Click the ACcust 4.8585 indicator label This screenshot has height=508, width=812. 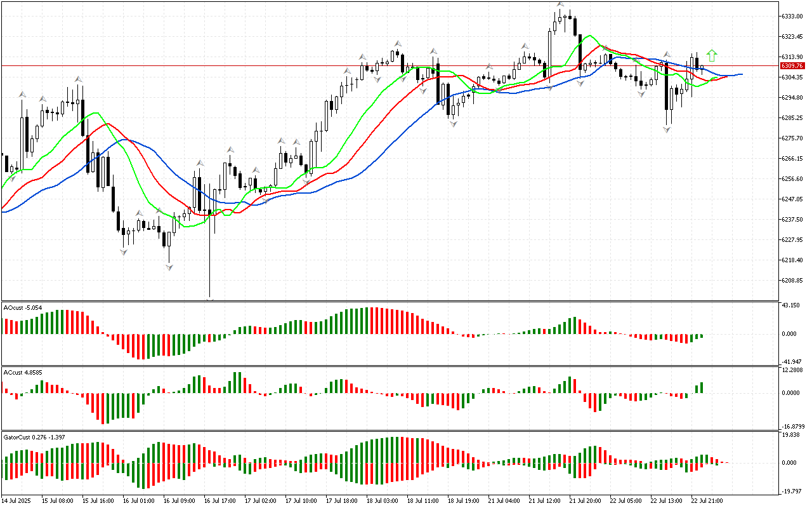click(23, 373)
